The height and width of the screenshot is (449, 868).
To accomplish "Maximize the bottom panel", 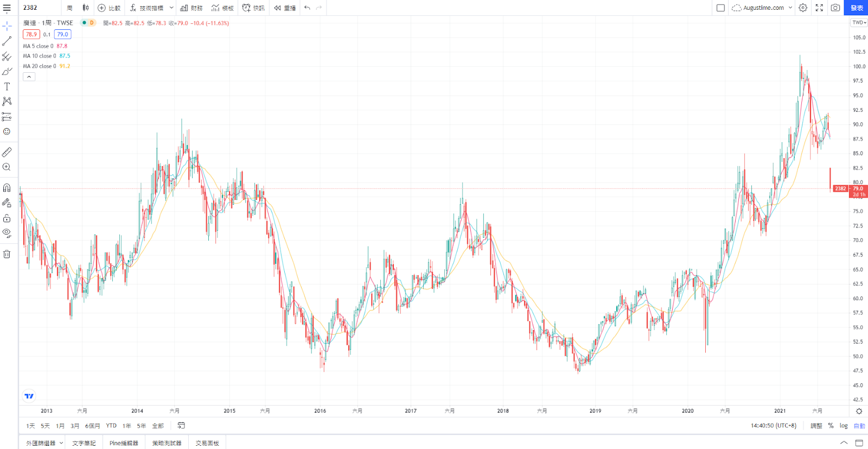I will pyautogui.click(x=859, y=443).
